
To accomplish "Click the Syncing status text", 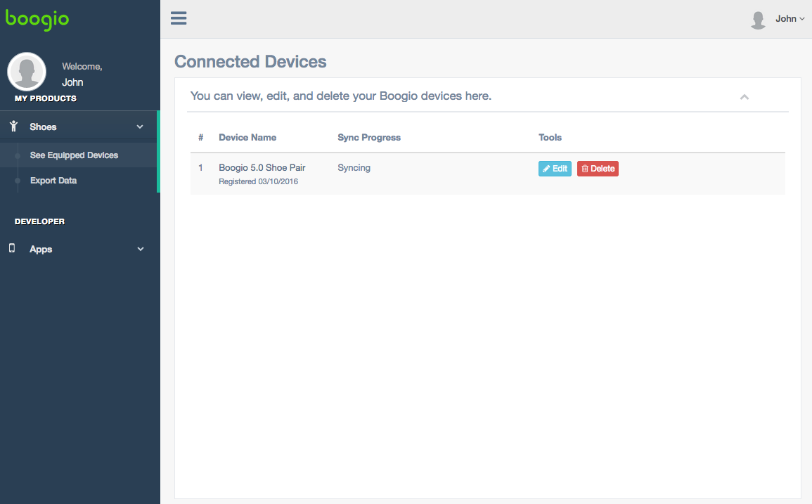I will 354,168.
